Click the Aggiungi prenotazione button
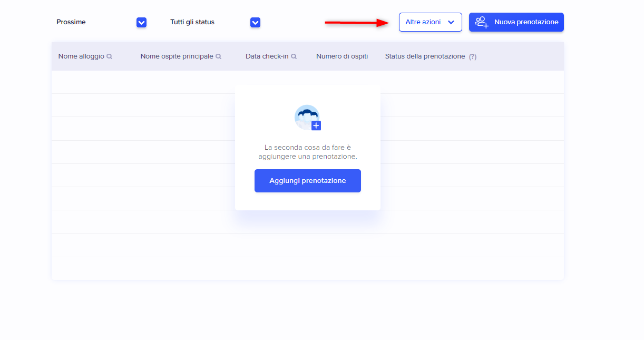This screenshot has width=644, height=340. click(307, 181)
